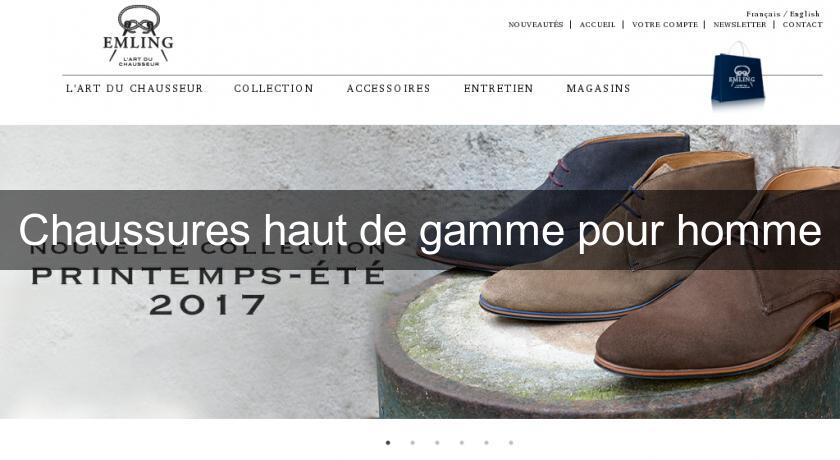Viewport: 840px width, 460px height.
Task: Open the Newsletter link
Action: tap(740, 25)
